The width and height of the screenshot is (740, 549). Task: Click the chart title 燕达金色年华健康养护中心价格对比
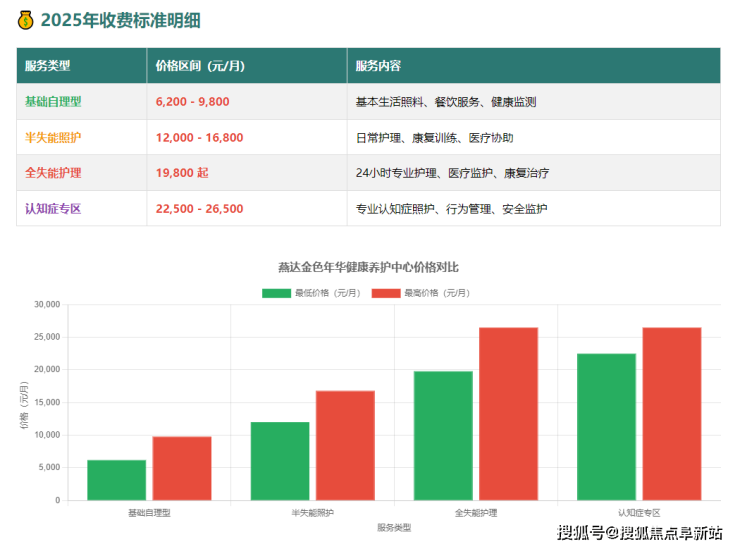[368, 267]
